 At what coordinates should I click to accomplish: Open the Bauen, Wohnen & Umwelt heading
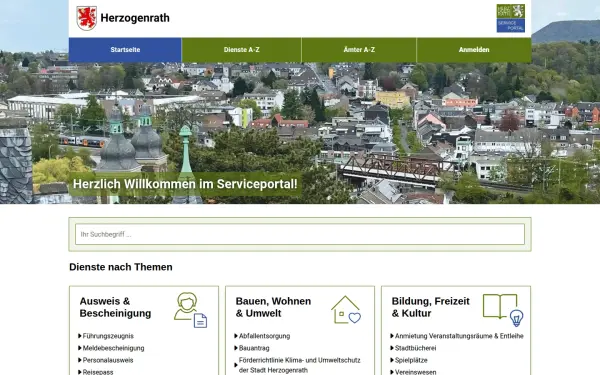tap(273, 307)
